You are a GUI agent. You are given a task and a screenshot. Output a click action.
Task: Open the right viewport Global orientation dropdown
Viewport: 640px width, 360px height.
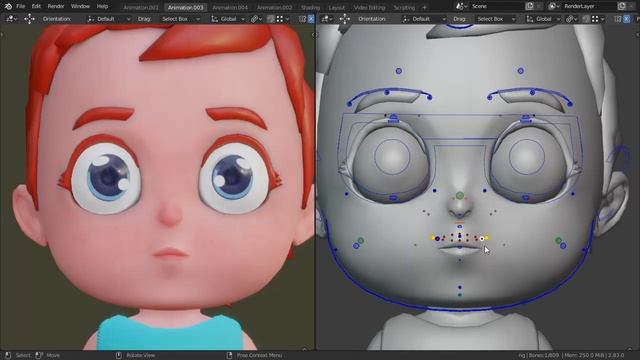[x=543, y=19]
